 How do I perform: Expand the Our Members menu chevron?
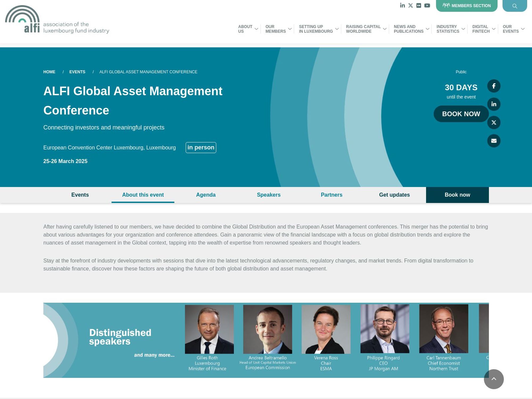(x=290, y=29)
